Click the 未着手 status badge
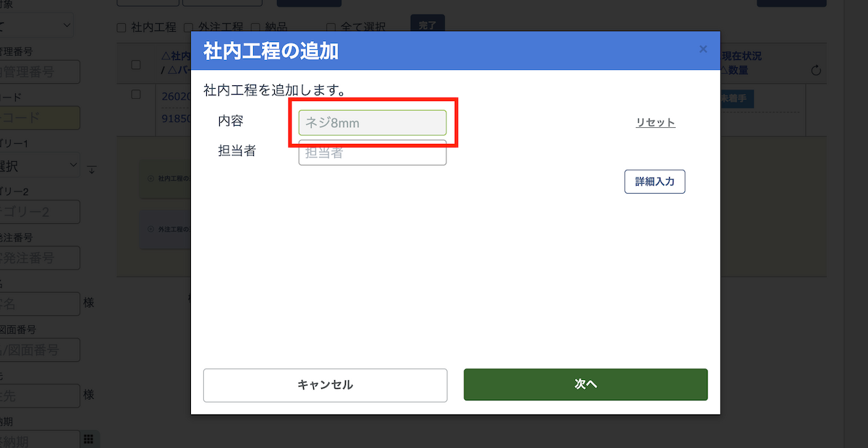This screenshot has width=868, height=448. click(736, 99)
